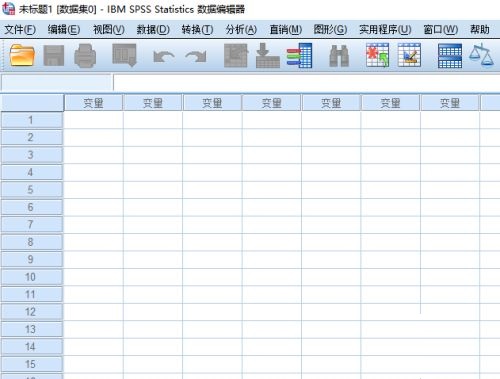500x379 pixels.
Task: Open the Variables info icon
Action: 299,55
